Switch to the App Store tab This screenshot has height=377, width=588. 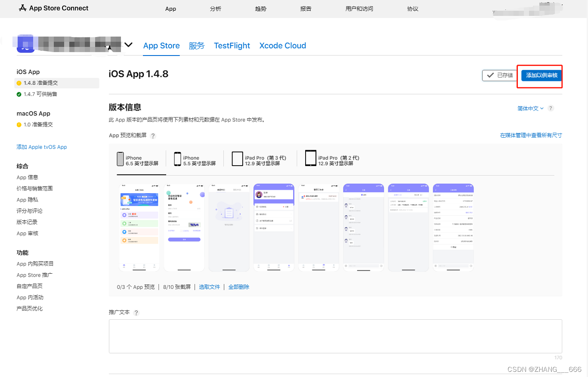tap(161, 46)
